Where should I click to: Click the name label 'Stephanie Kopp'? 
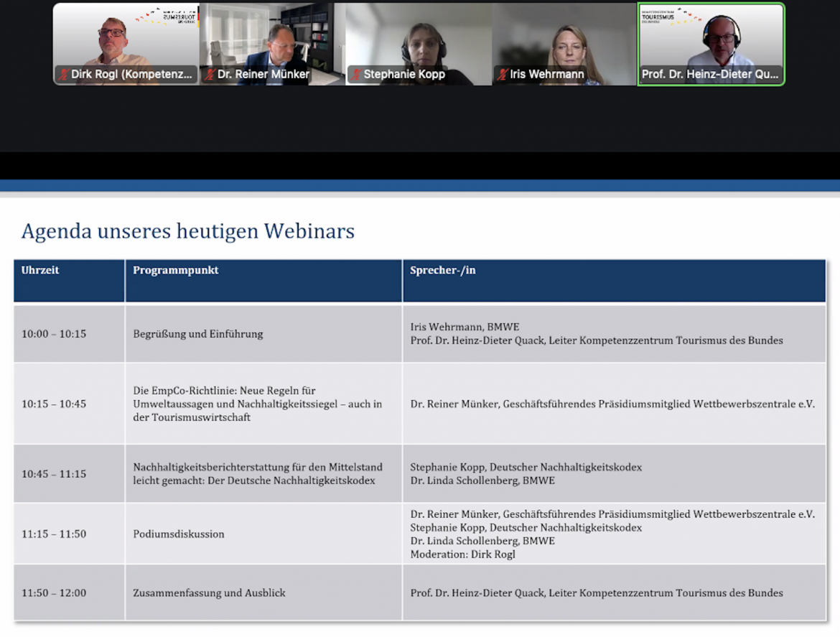[x=404, y=75]
